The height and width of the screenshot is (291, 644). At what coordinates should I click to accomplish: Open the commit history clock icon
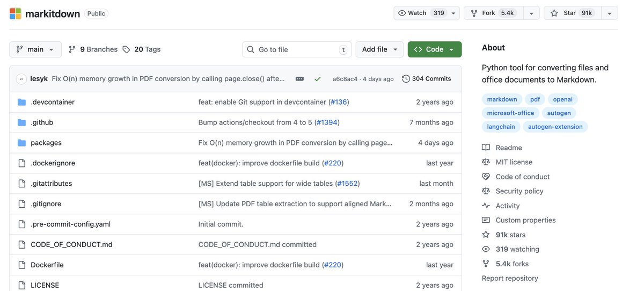tap(406, 79)
